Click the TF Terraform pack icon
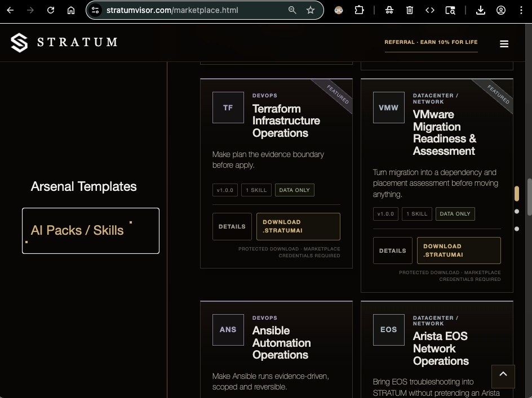This screenshot has height=398, width=532. 228,108
